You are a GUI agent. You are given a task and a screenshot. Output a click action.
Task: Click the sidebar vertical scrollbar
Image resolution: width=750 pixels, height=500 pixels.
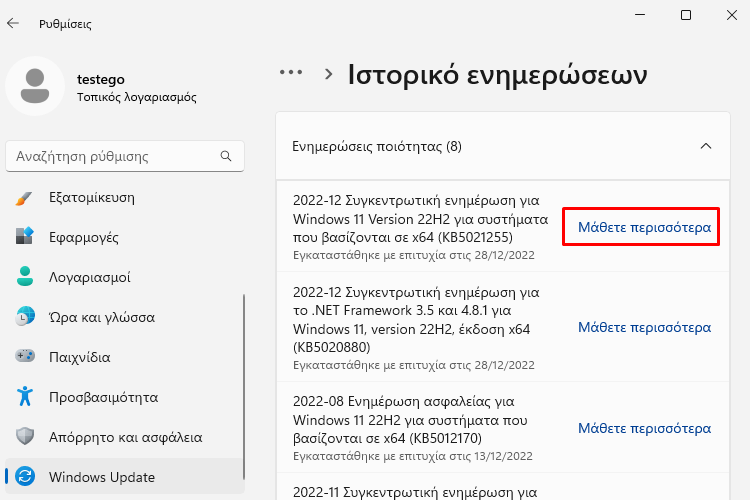pyautogui.click(x=243, y=387)
